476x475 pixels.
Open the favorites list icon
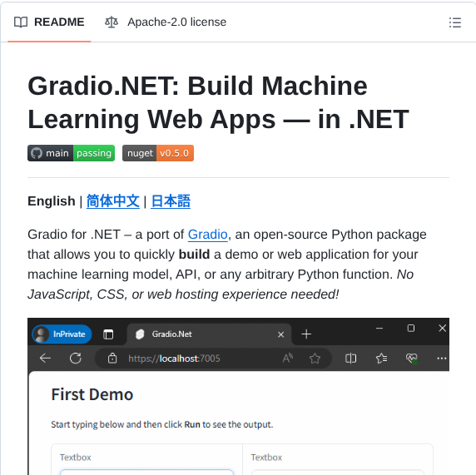click(381, 359)
